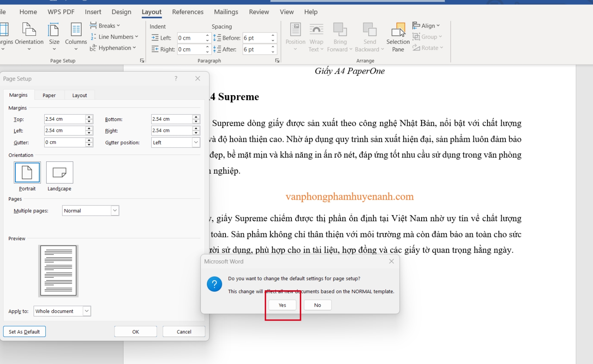Click the 'Giấy A4 PaperOne' heading text

click(x=350, y=71)
